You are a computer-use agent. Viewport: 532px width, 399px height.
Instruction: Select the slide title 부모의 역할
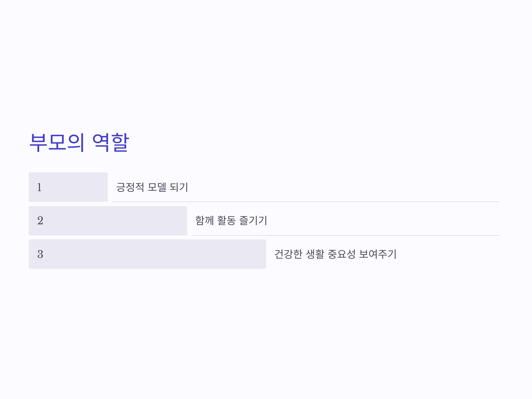point(79,142)
